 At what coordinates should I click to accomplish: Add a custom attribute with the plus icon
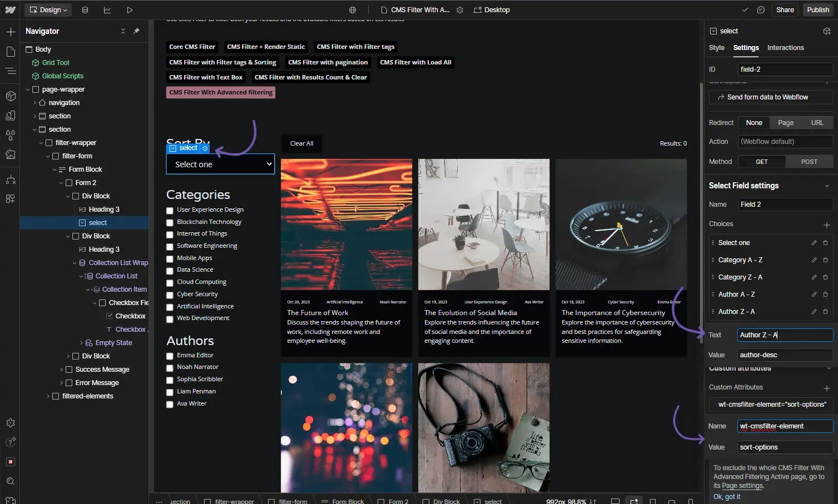(827, 388)
